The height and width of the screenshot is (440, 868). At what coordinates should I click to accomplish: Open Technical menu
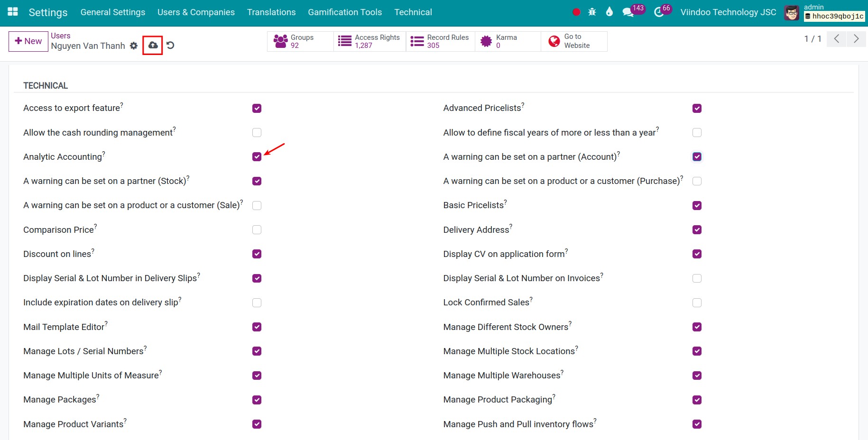pos(413,12)
